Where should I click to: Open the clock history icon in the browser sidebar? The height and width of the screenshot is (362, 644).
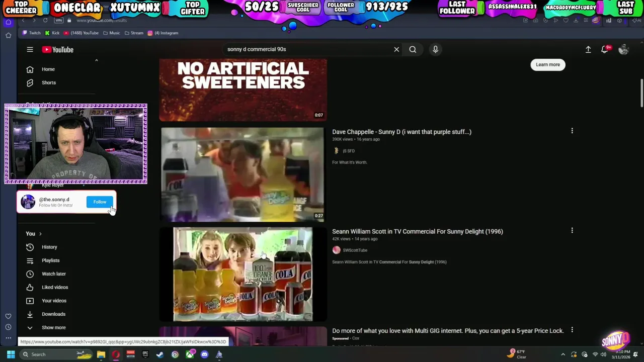[x=8, y=327]
